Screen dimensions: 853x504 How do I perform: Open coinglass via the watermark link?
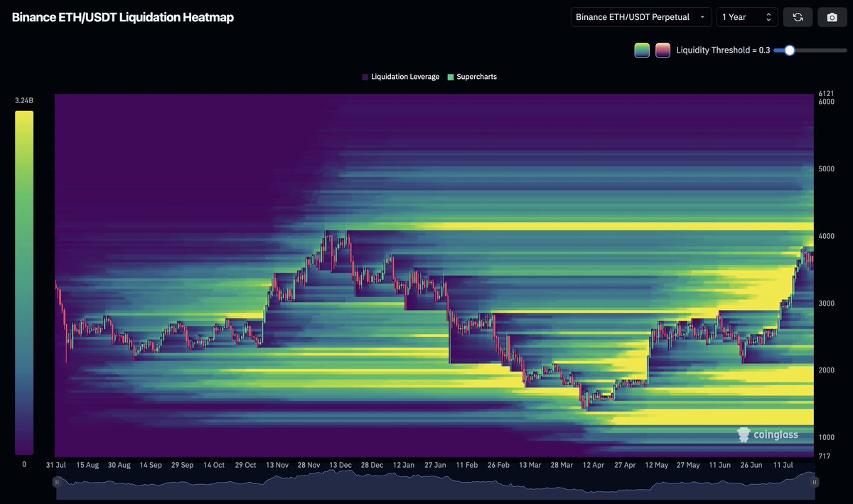pos(770,434)
